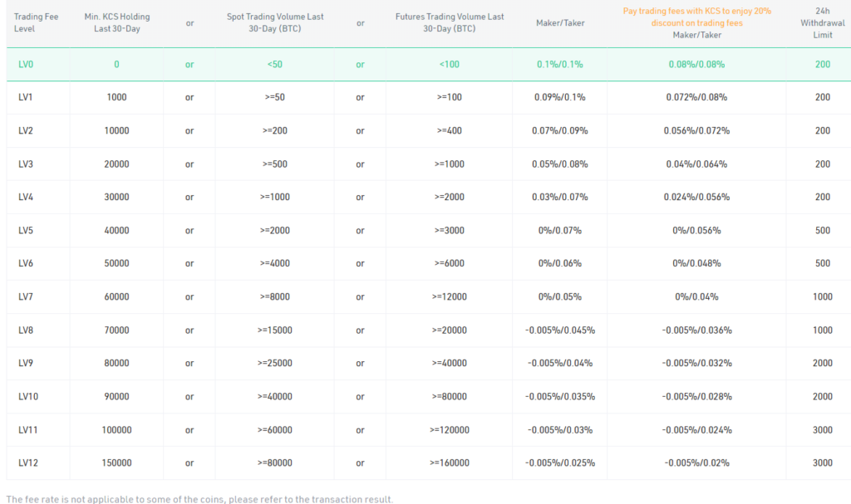Select the Spot Trading Volume column header
The width and height of the screenshot is (851, 504).
tap(274, 22)
